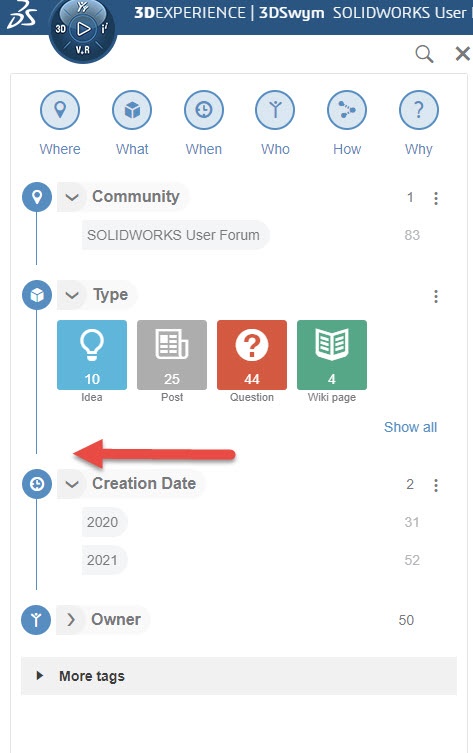Collapse the Community section chevron

pyautogui.click(x=72, y=197)
